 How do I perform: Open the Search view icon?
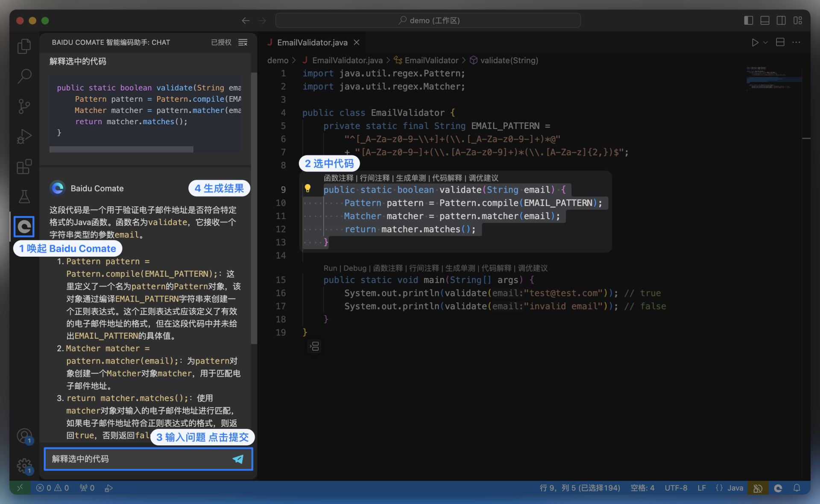tap(24, 76)
